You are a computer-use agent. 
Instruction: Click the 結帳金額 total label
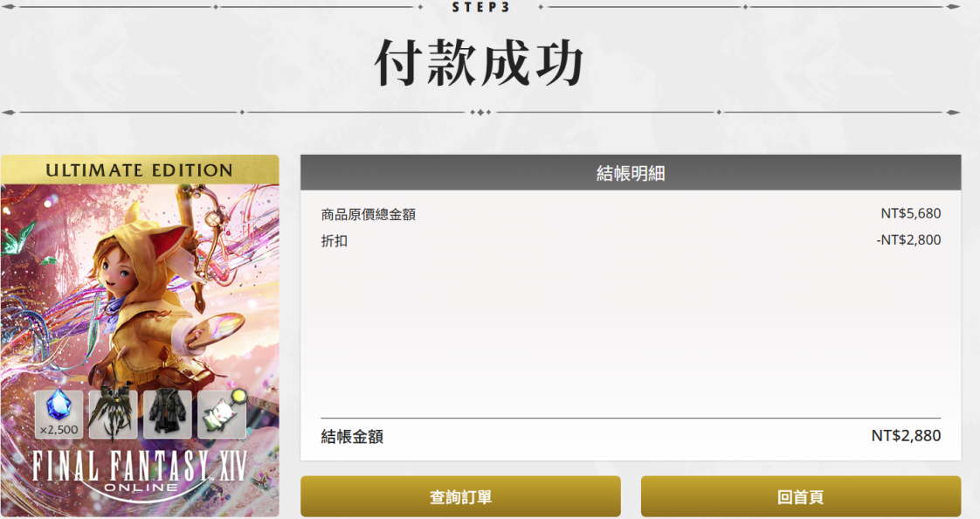352,437
